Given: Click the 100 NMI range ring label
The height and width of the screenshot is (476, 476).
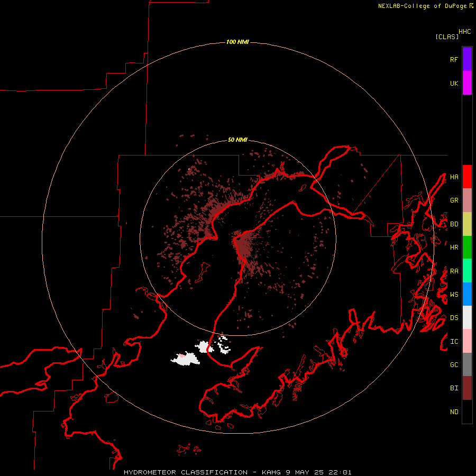Looking at the screenshot, I should tap(237, 42).
